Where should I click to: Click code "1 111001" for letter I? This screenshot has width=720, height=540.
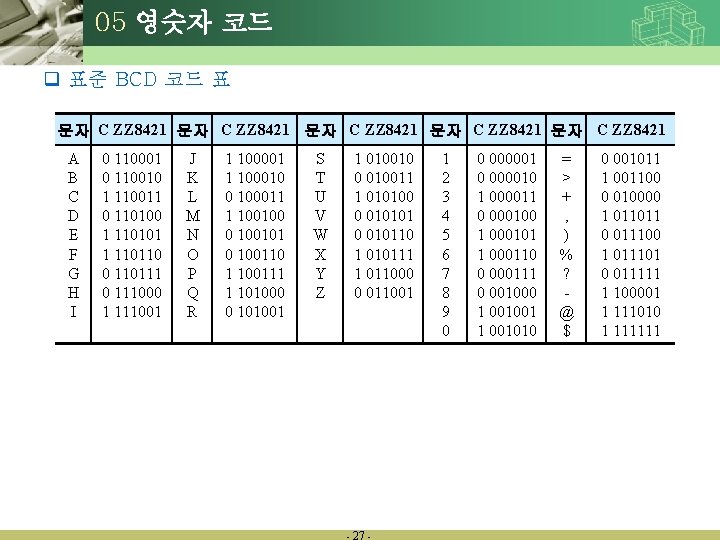[132, 312]
